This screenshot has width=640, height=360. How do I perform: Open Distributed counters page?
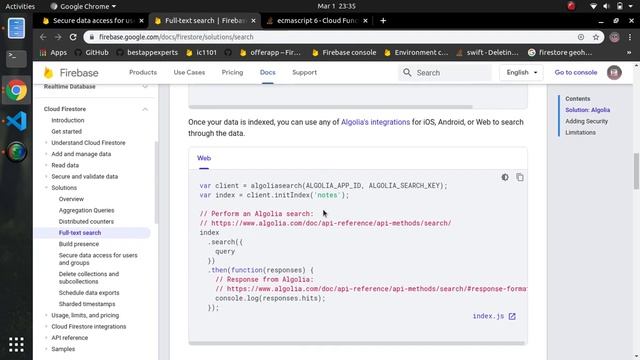tap(86, 222)
